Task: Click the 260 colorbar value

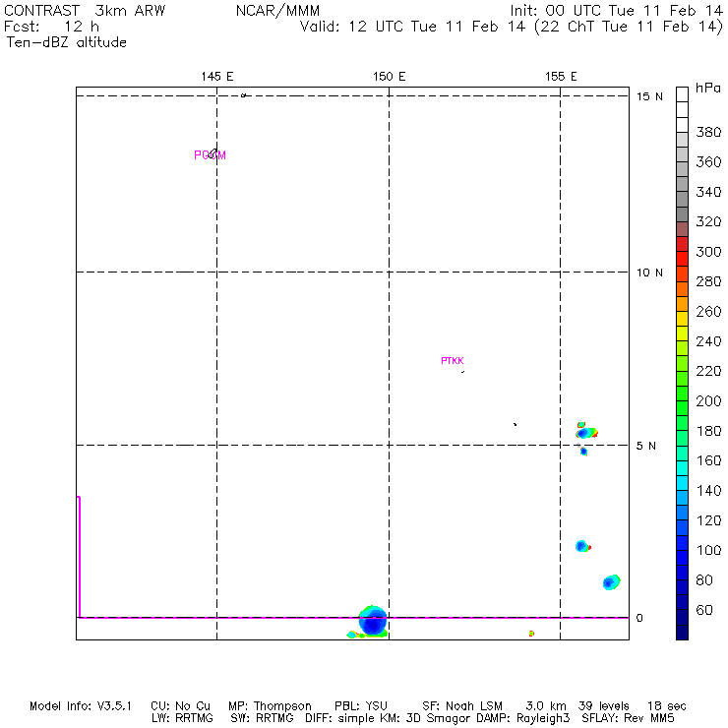Action: pyautogui.click(x=708, y=312)
